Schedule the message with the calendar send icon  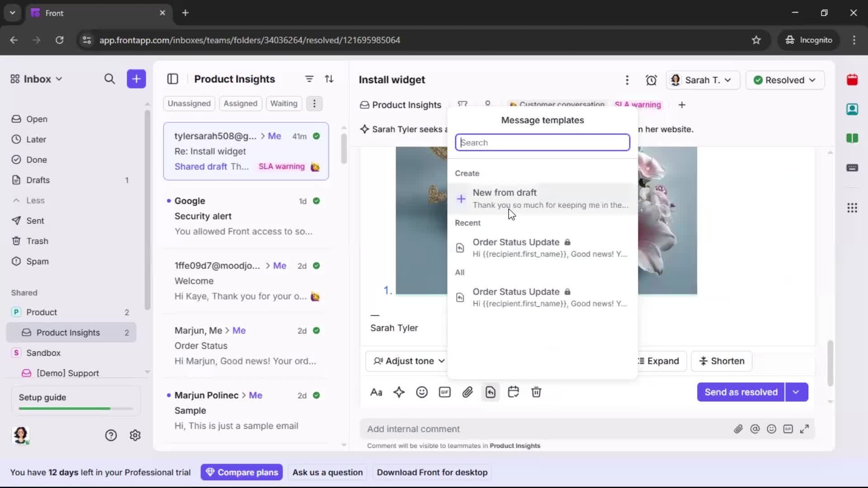pyautogui.click(x=514, y=392)
